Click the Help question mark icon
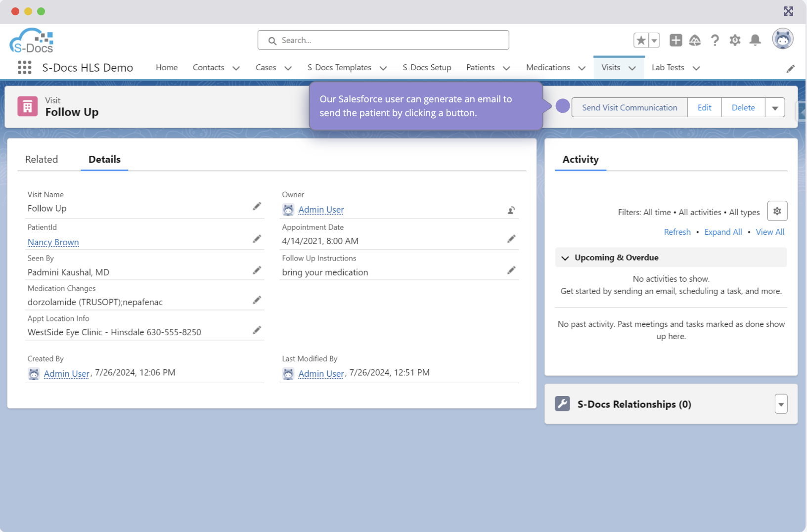This screenshot has width=807, height=532. coord(715,40)
